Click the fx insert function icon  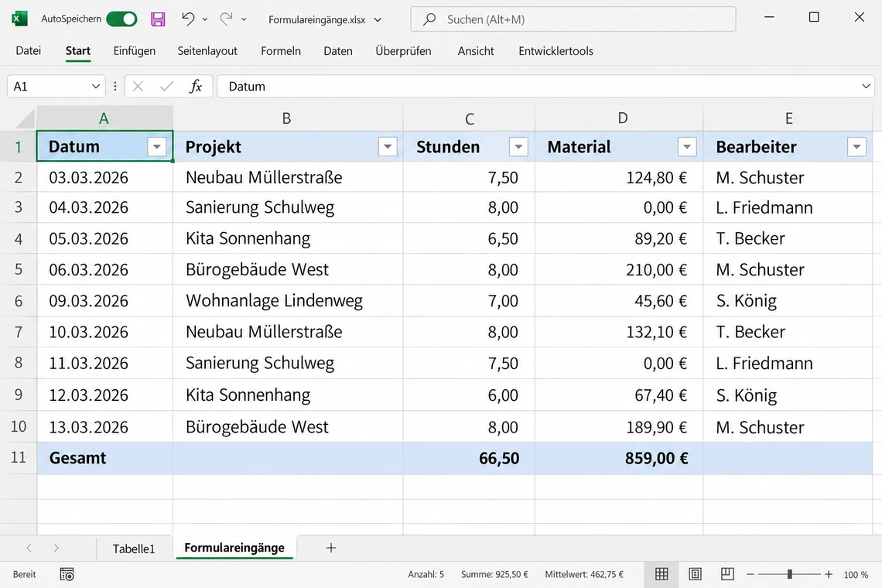tap(195, 86)
